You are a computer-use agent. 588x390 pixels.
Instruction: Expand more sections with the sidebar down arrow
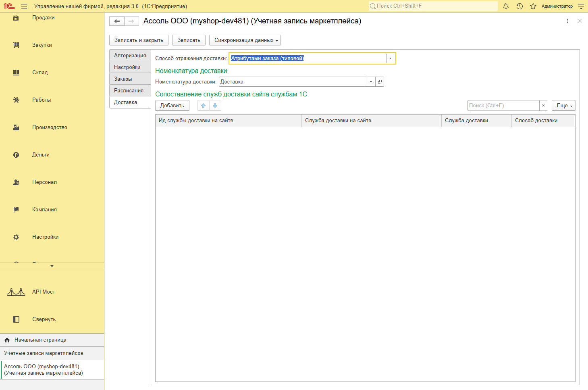52,266
